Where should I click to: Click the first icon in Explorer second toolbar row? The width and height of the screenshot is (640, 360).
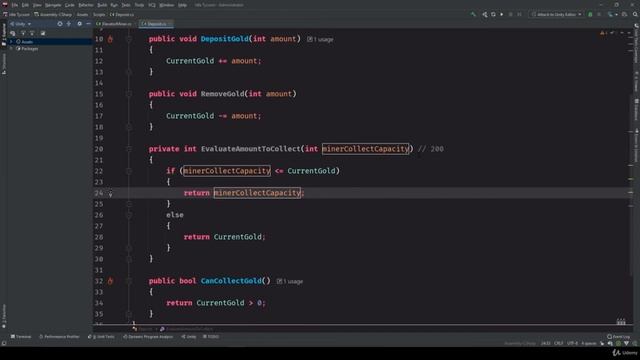[x=13, y=33]
